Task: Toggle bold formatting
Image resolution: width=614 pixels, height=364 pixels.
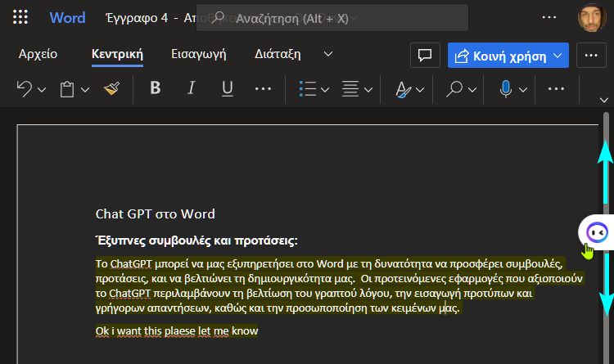Action: (x=156, y=88)
